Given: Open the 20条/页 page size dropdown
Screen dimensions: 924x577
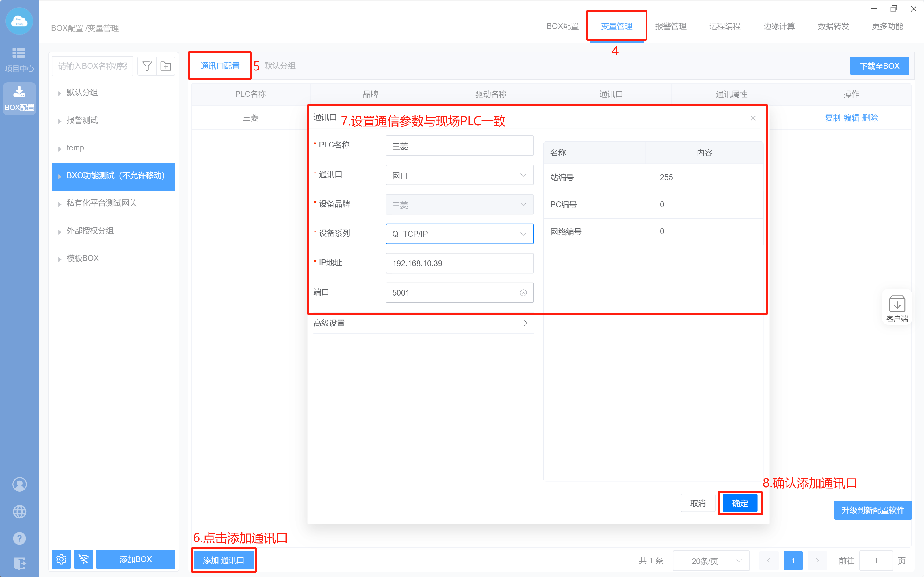Looking at the screenshot, I should 711,561.
